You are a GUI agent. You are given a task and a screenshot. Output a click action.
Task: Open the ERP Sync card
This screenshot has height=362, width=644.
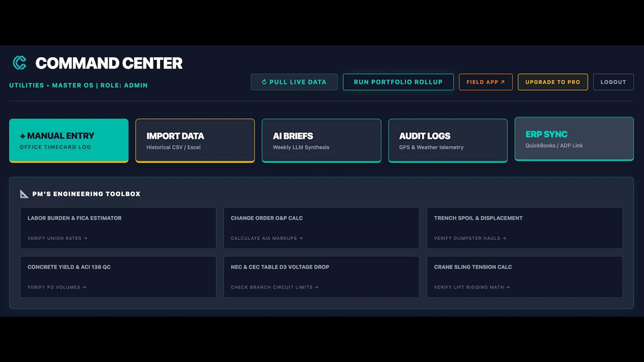[574, 139]
